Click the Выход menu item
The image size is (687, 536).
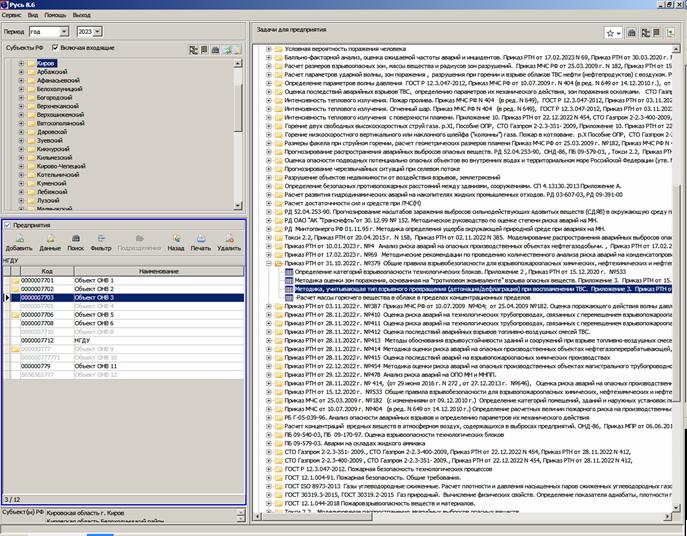82,16
